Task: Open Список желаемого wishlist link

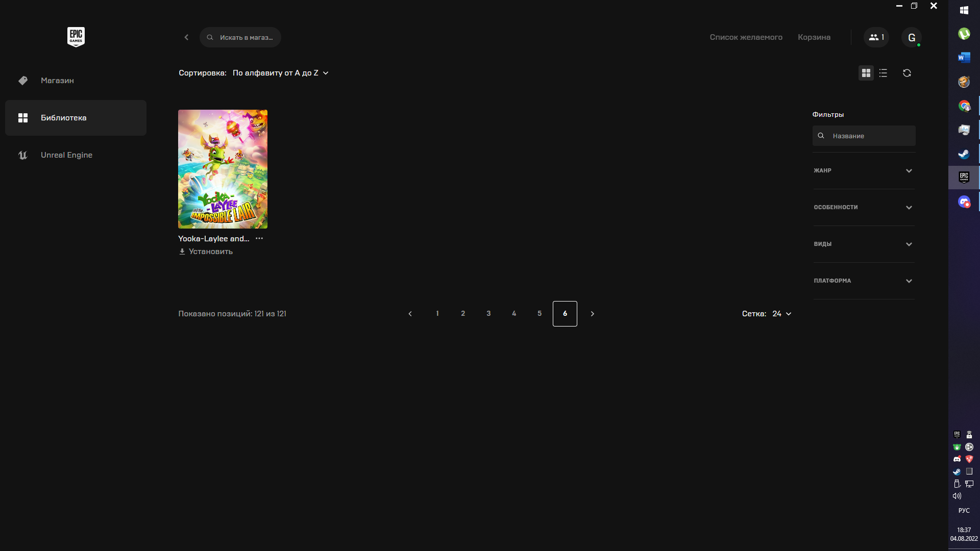Action: tap(746, 37)
